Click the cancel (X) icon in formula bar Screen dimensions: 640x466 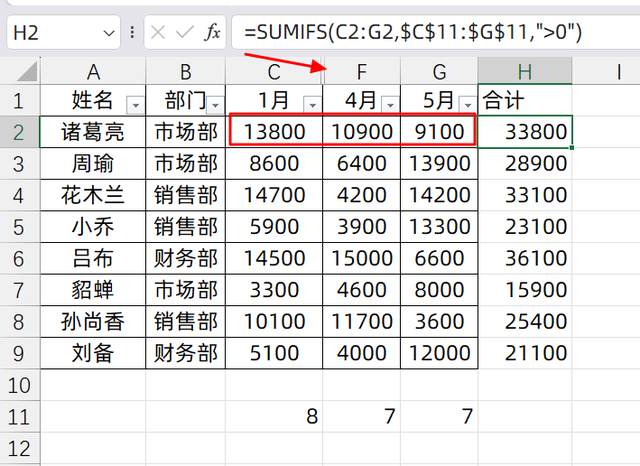coord(158,32)
